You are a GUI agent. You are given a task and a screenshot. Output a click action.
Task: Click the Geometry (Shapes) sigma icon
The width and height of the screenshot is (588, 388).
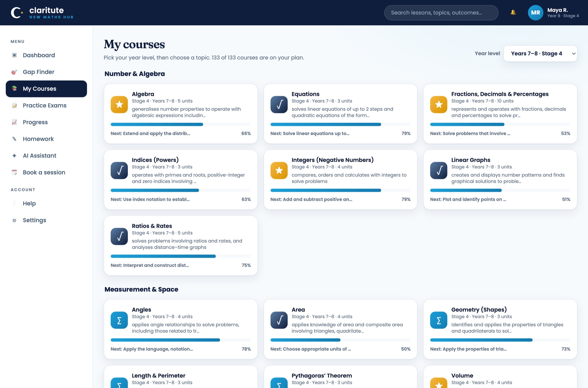click(439, 320)
